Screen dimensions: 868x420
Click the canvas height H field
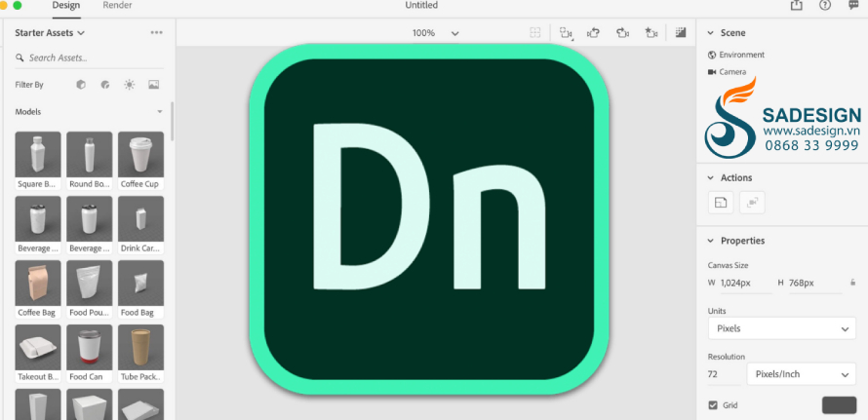click(815, 284)
